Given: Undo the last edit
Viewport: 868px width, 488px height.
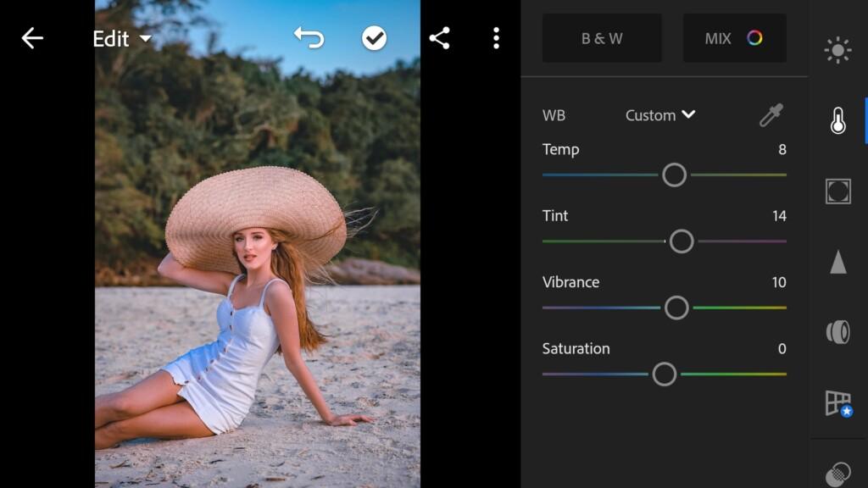Looking at the screenshot, I should click(x=309, y=38).
